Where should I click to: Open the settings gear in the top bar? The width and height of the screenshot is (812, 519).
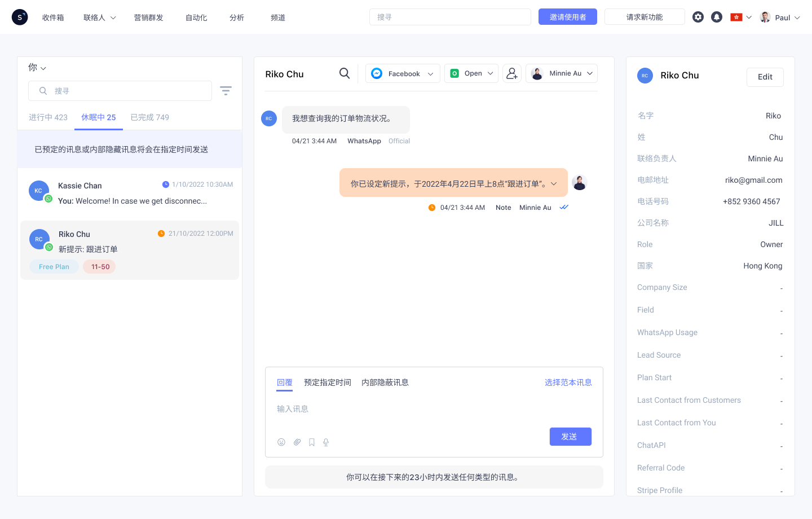(x=698, y=17)
